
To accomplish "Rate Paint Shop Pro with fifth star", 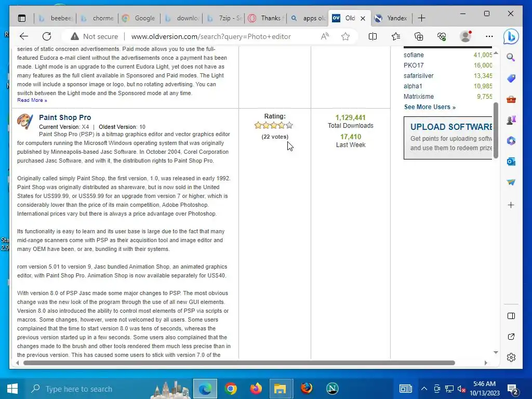I will 289,126.
